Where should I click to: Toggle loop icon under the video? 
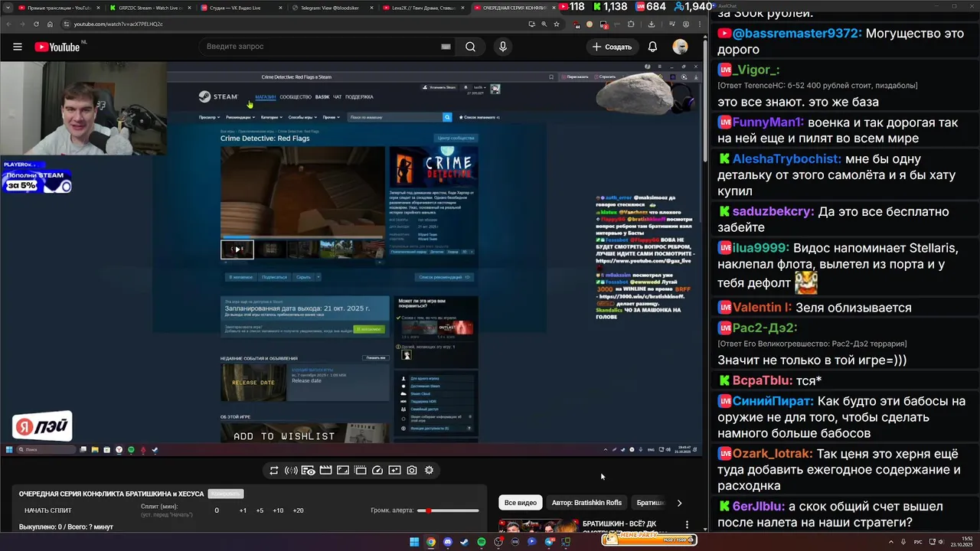click(x=273, y=470)
